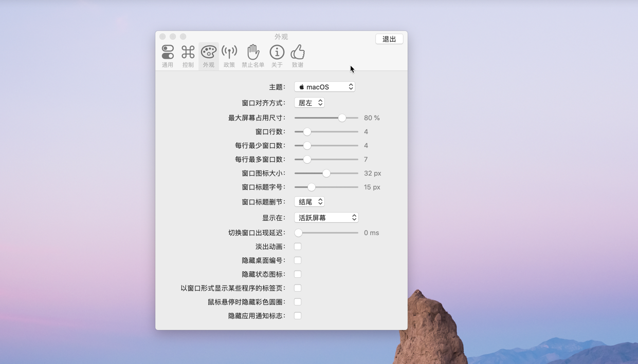选择外观调色板图标

[208, 51]
